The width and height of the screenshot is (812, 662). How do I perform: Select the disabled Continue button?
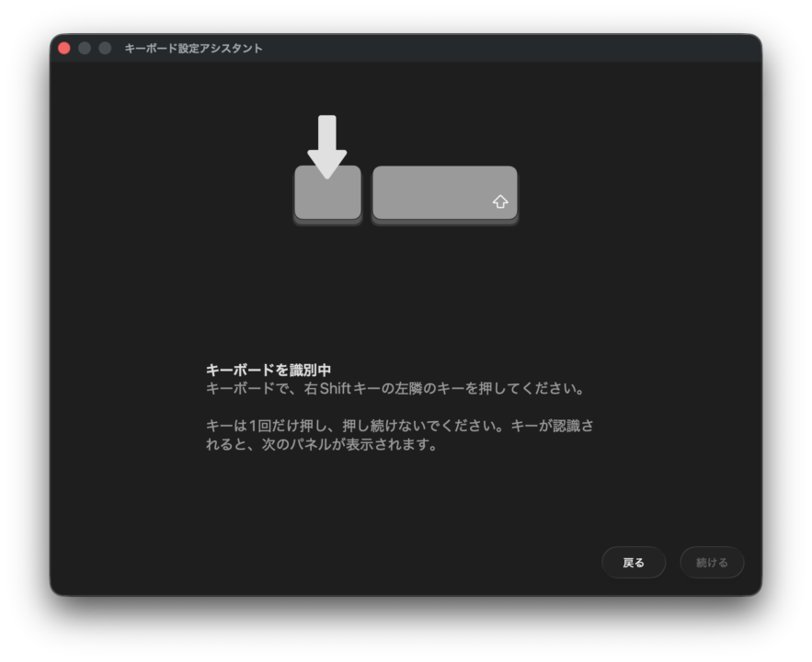pyautogui.click(x=712, y=562)
